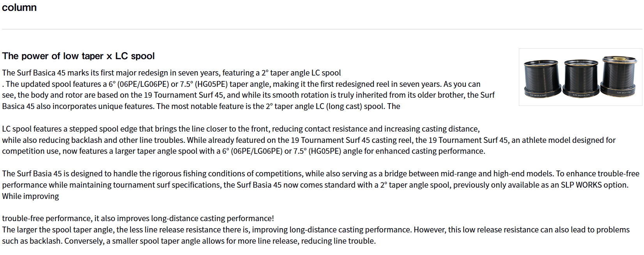Click the line starting ". The updated spool features"
The height and width of the screenshot is (255, 644).
coord(242,84)
